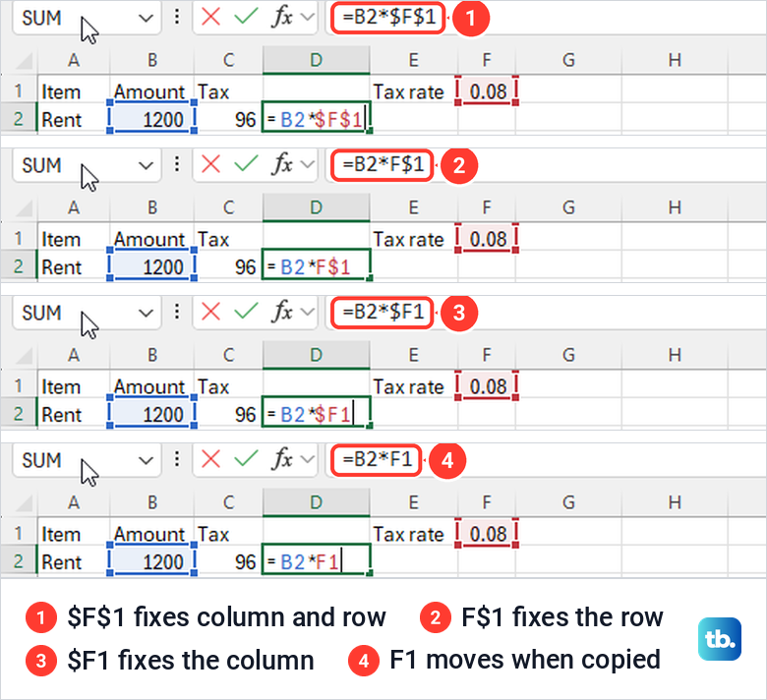767x700 pixels.
Task: Click the SUM Name Box beside =B2*$F$1
Action: (87, 18)
